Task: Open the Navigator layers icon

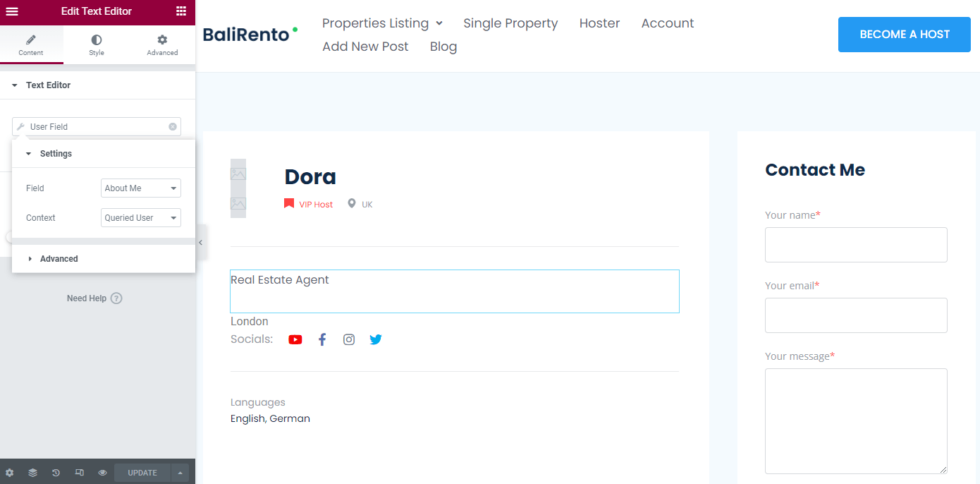Action: pos(32,473)
